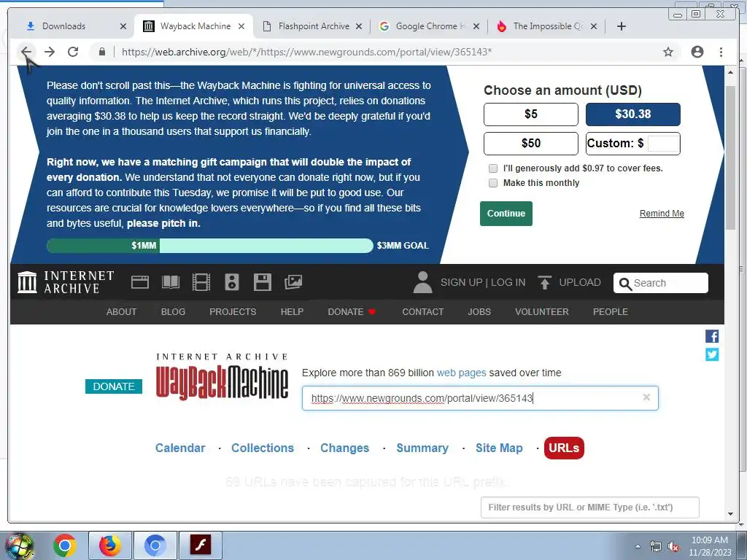Click the web pages link

point(462,373)
